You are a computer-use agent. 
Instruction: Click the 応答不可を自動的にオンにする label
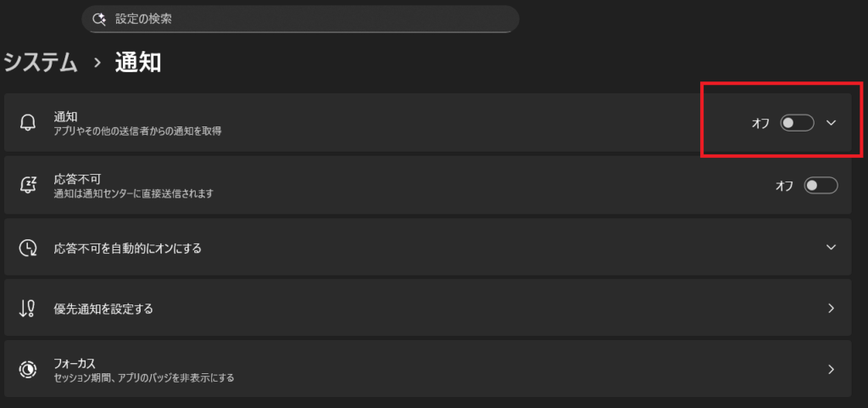pyautogui.click(x=127, y=248)
